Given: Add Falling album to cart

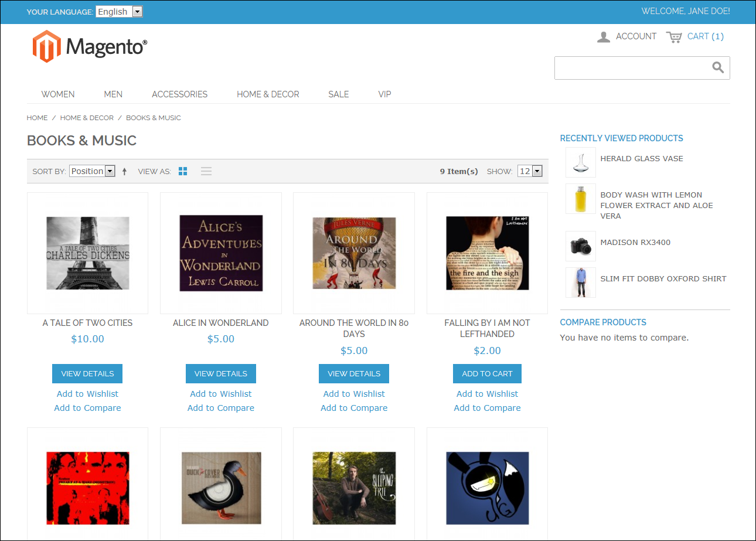Looking at the screenshot, I should pyautogui.click(x=487, y=373).
